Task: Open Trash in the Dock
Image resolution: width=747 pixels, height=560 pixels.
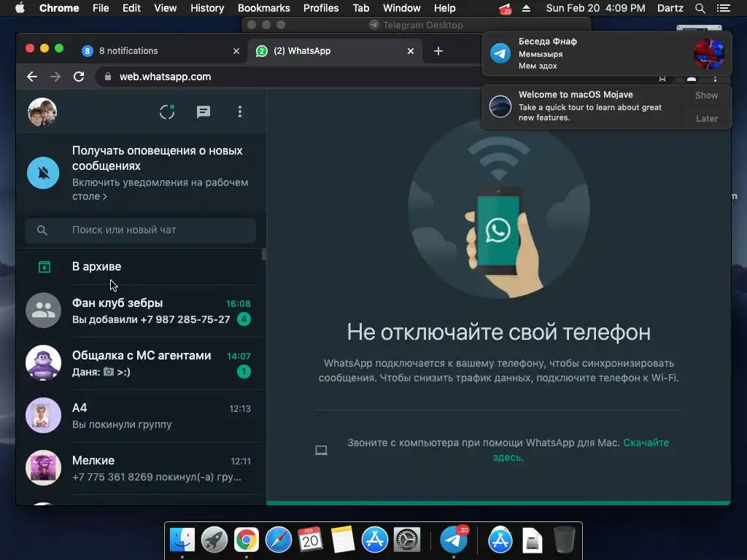Action: pos(564,540)
